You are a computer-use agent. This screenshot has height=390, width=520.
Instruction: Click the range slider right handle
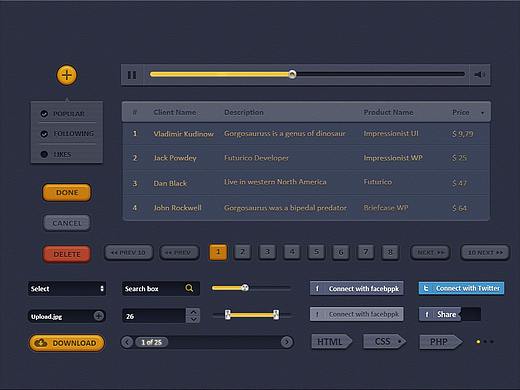click(276, 314)
